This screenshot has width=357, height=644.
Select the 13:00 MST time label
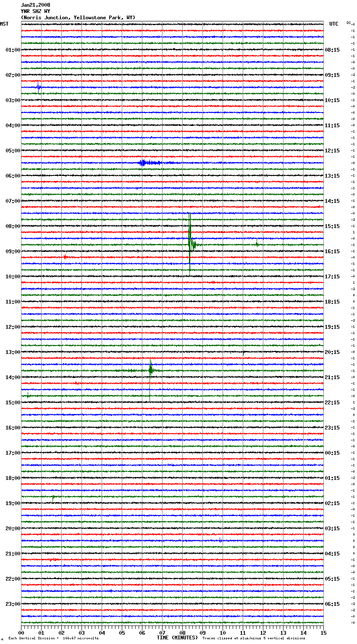click(13, 352)
